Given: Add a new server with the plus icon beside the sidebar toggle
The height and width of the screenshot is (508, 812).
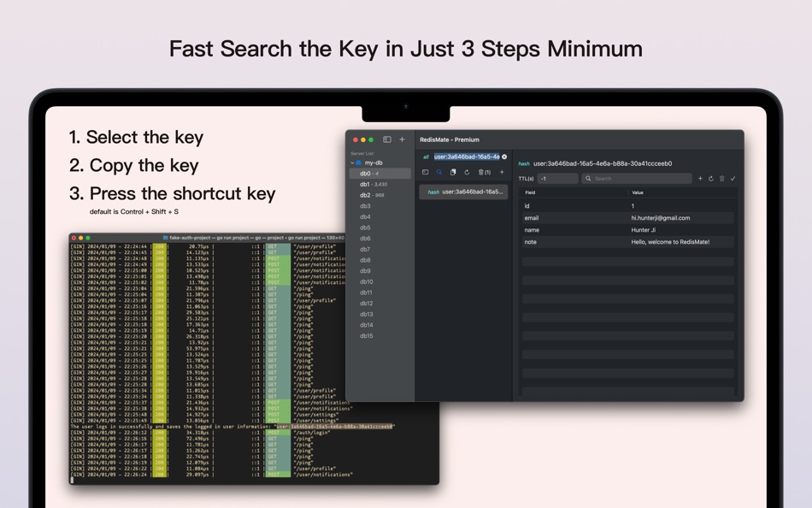Looking at the screenshot, I should [402, 139].
